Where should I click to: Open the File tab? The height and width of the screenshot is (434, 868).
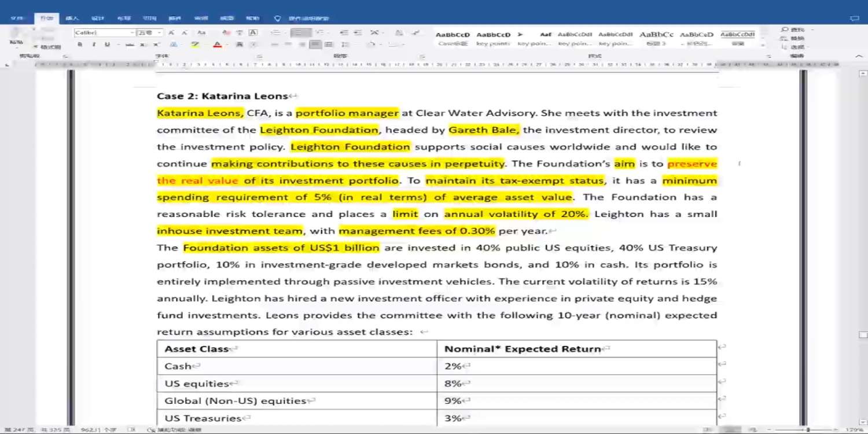[x=16, y=19]
